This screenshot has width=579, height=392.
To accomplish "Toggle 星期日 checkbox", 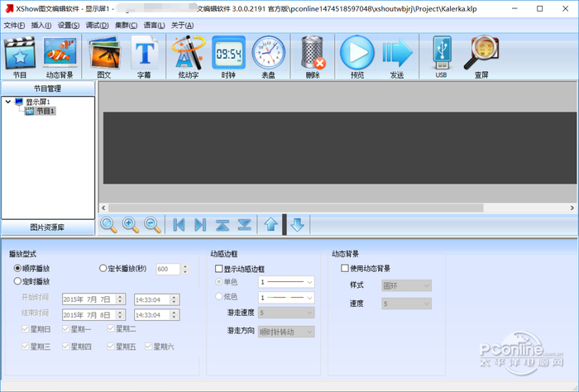I will pyautogui.click(x=26, y=328).
